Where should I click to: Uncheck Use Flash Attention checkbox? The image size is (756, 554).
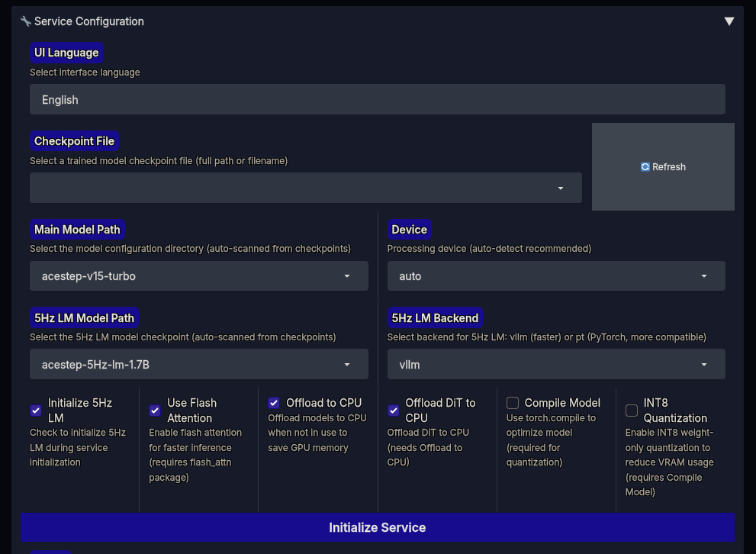(x=155, y=411)
